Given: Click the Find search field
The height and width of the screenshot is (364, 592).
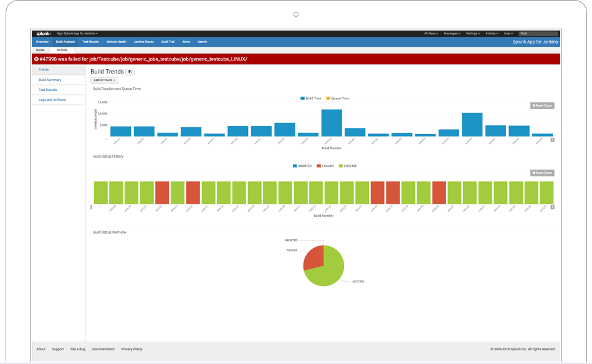Looking at the screenshot, I should tap(538, 34).
